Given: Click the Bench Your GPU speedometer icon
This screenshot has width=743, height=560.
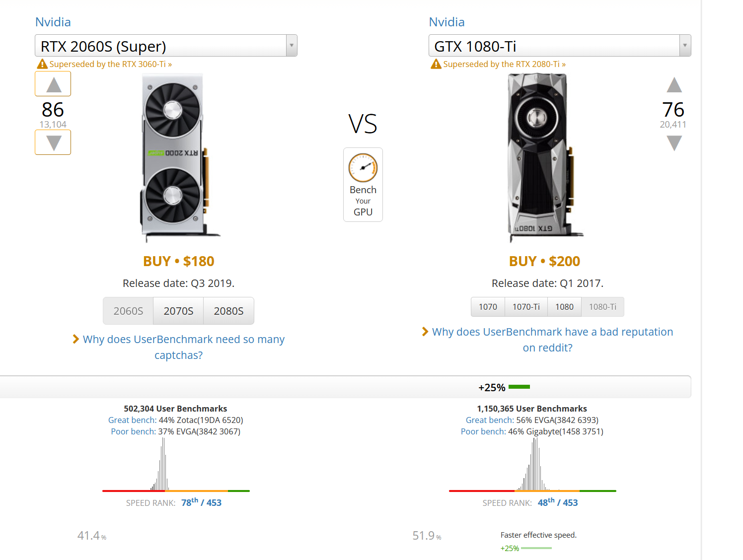Looking at the screenshot, I should tap(363, 168).
